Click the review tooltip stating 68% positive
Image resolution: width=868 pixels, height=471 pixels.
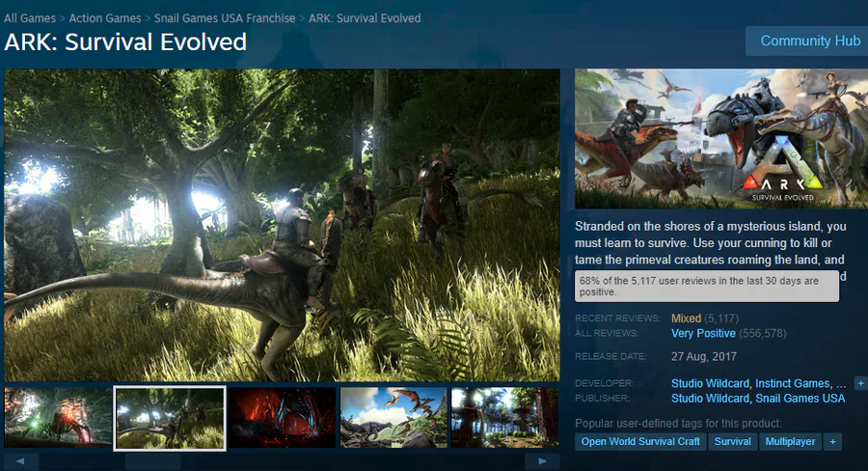coord(706,286)
